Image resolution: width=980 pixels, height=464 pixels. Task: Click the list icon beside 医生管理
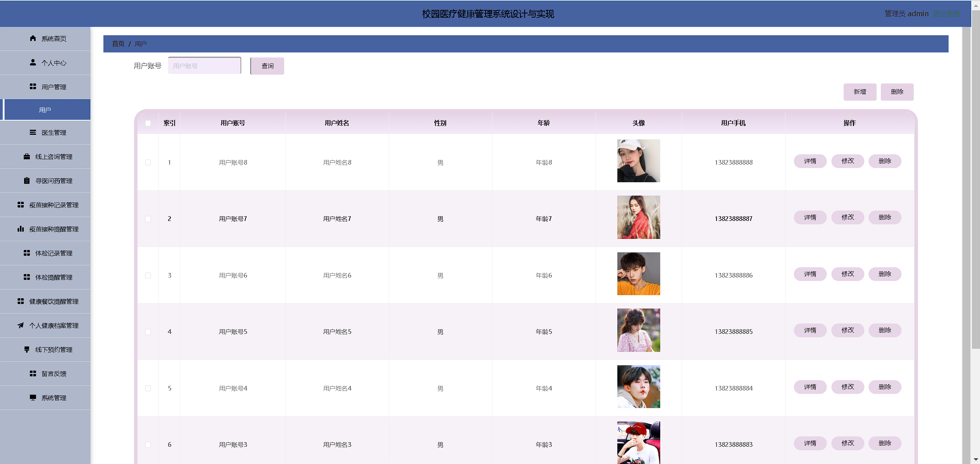click(x=33, y=132)
